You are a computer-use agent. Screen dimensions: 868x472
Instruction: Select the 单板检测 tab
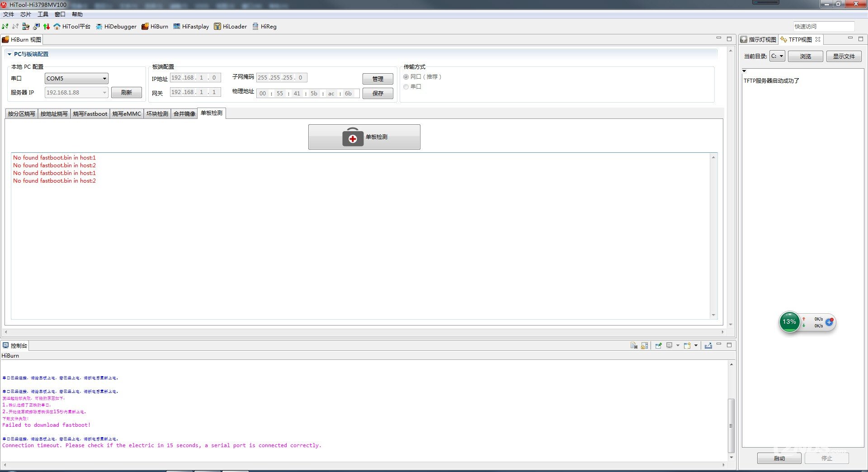pos(212,113)
